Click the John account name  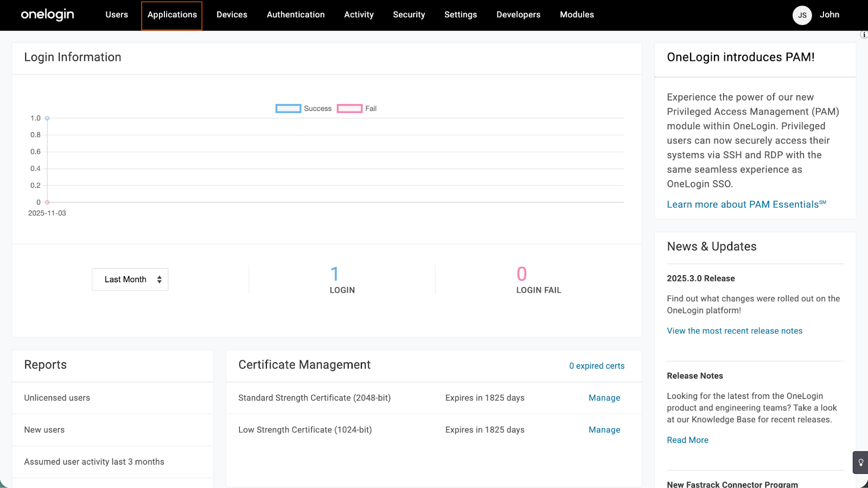click(x=829, y=15)
